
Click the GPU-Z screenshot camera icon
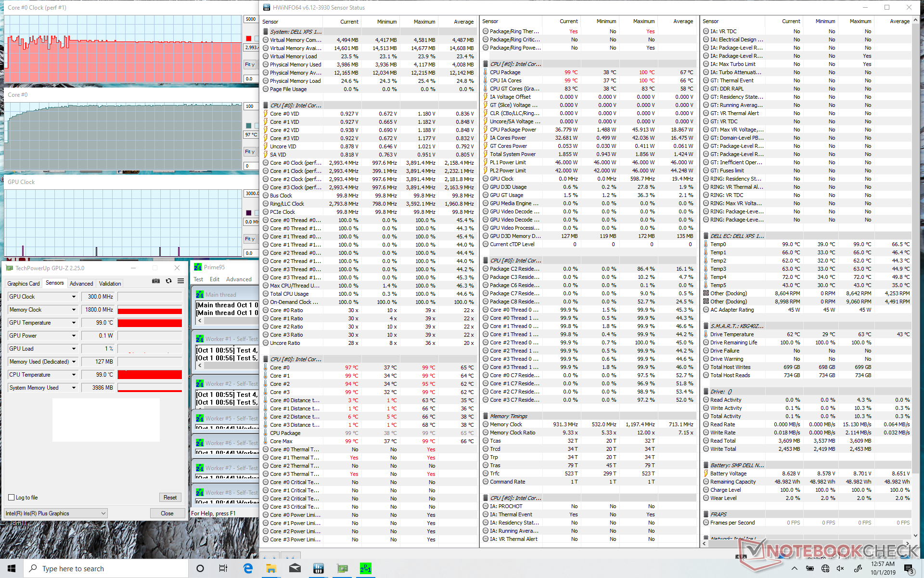coord(156,281)
